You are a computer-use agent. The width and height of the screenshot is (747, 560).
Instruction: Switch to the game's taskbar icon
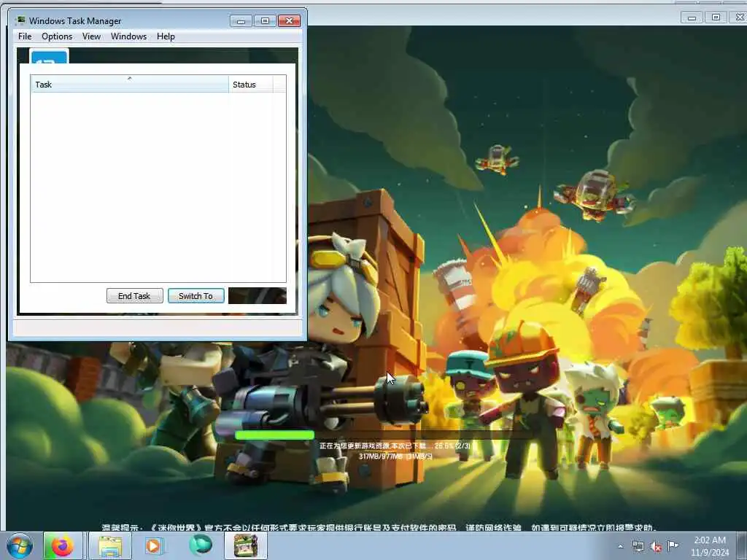pyautogui.click(x=246, y=545)
